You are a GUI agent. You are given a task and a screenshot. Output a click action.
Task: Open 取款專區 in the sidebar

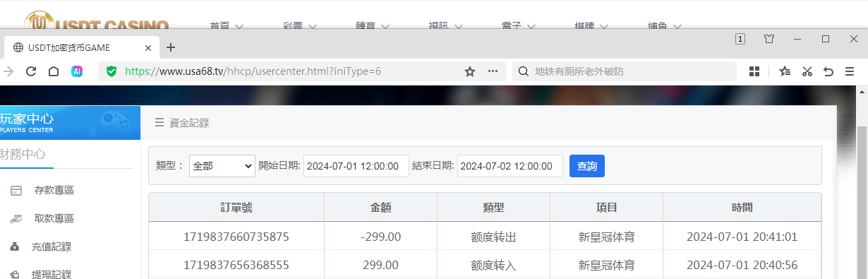coord(54,219)
